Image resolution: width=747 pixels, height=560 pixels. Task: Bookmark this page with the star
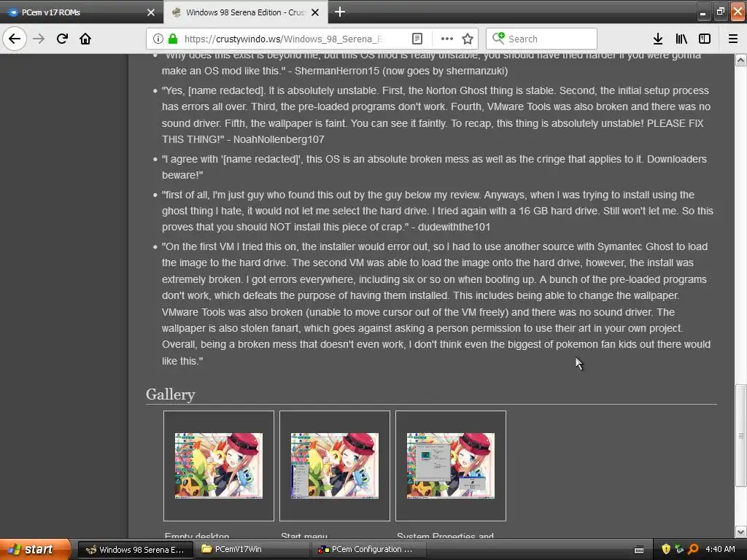[x=468, y=39]
